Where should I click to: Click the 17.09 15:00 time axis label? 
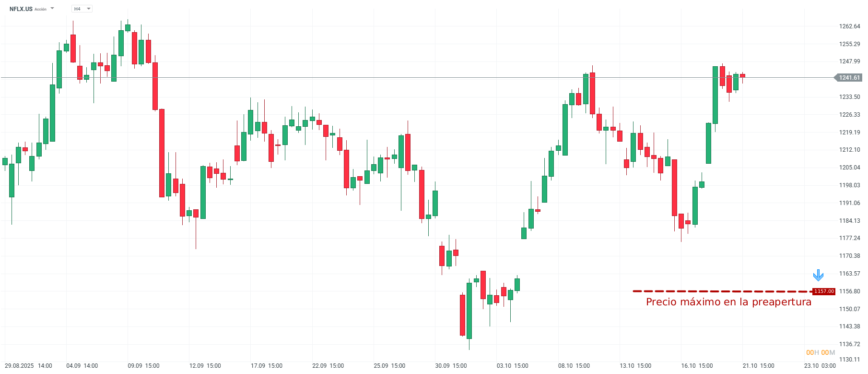267,366
